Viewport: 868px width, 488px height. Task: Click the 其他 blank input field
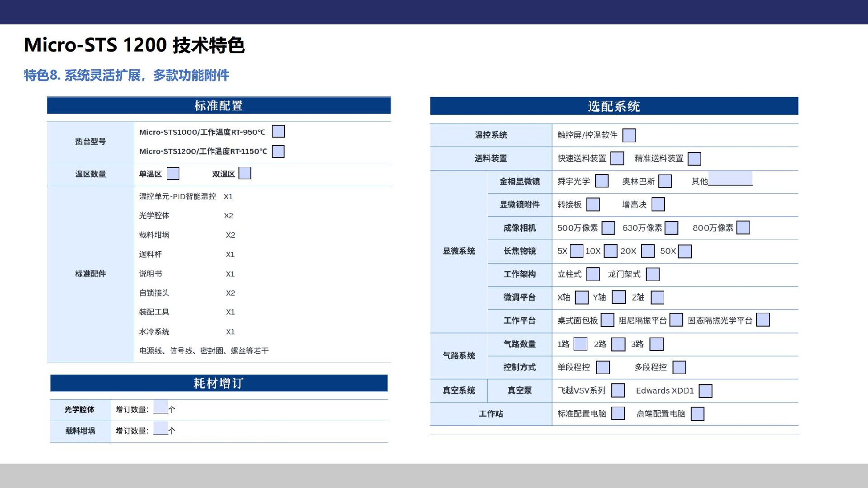730,178
